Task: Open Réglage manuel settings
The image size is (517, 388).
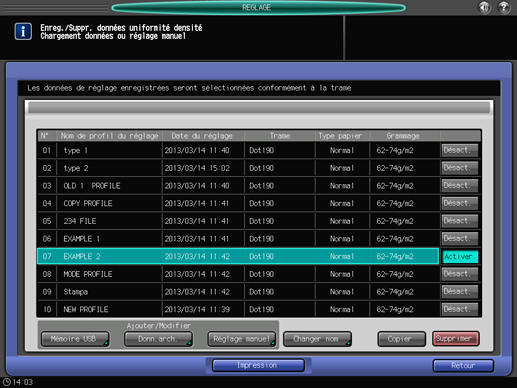Action: click(242, 339)
